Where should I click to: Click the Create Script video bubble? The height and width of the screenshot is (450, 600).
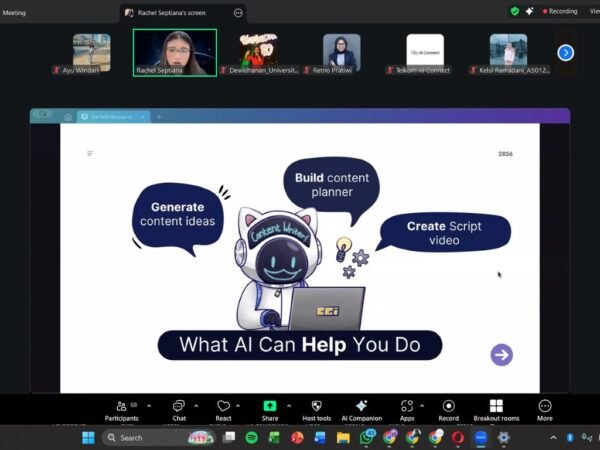point(444,233)
